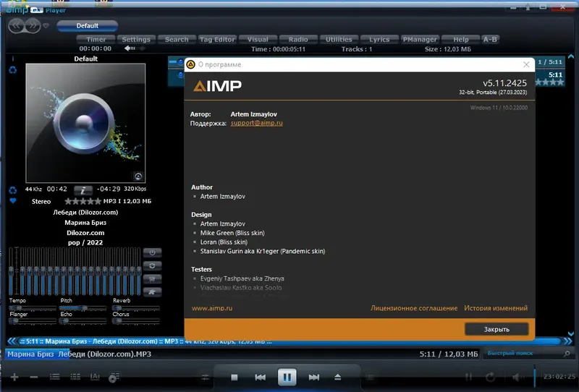Open the www.aimp.ru website link
This screenshot has width=579, height=392.
tap(212, 308)
